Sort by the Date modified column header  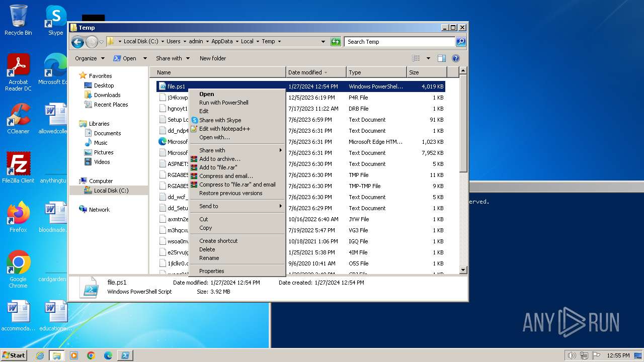coord(316,72)
